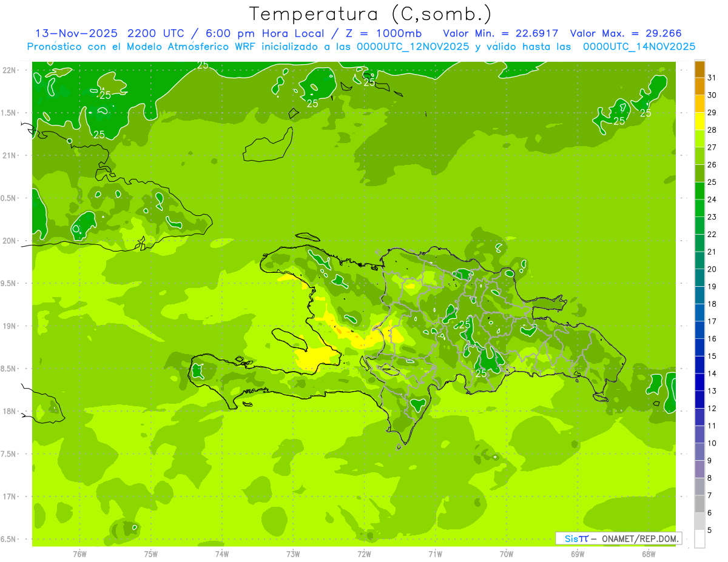Select "Valor Max. = 29.266" text
The width and height of the screenshot is (728, 562).
pos(627,33)
